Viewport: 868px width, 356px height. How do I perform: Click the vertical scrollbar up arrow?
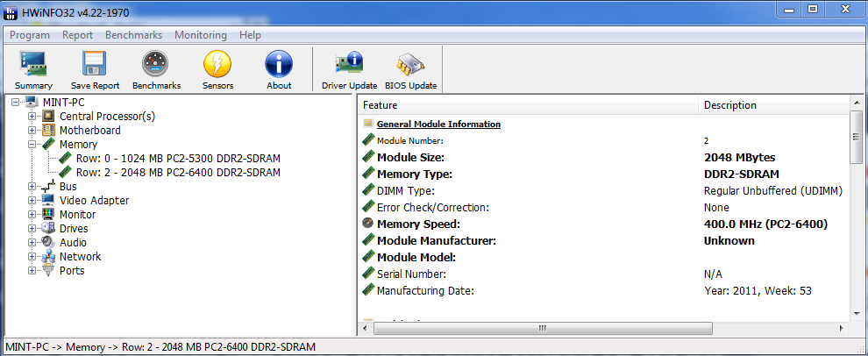[x=856, y=104]
